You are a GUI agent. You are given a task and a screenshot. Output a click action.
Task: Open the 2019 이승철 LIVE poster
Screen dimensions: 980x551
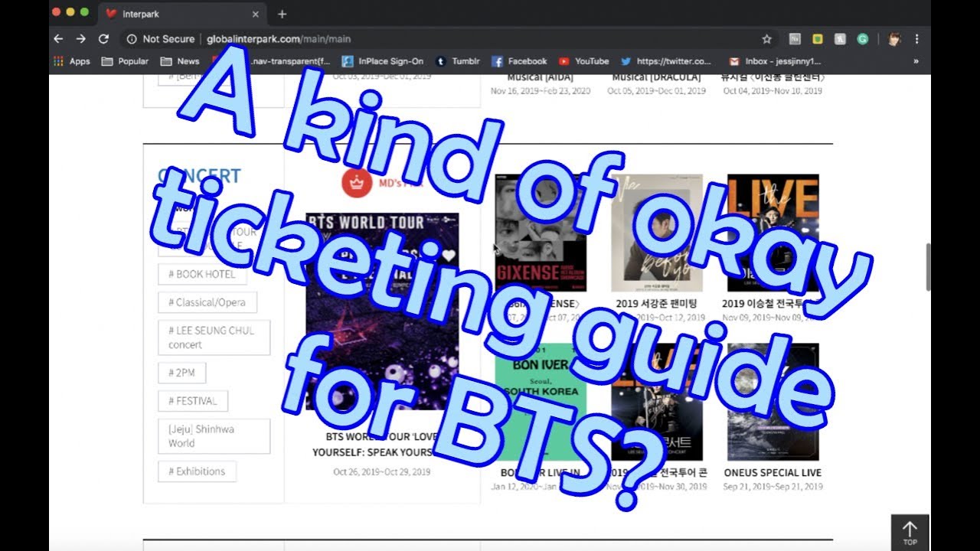coord(773,233)
